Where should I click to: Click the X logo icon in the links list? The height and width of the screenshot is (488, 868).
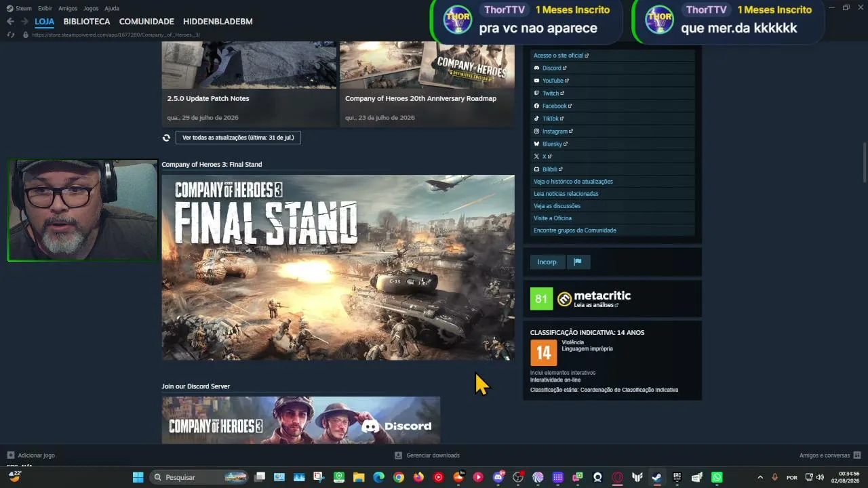pos(536,157)
